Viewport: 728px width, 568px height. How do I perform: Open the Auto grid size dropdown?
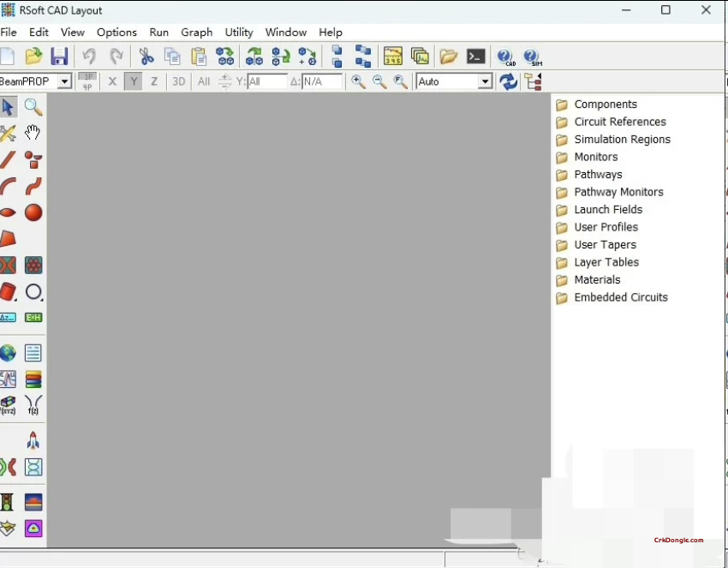click(x=484, y=81)
